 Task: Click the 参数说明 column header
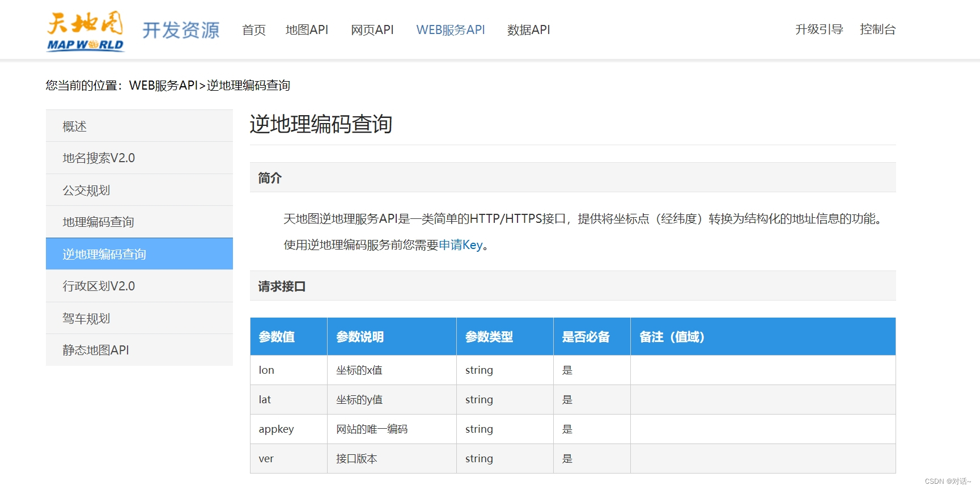coord(392,336)
